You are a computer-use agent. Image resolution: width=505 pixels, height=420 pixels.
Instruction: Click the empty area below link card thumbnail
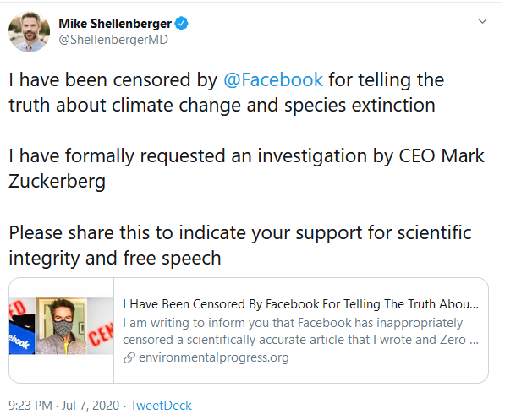click(x=61, y=368)
